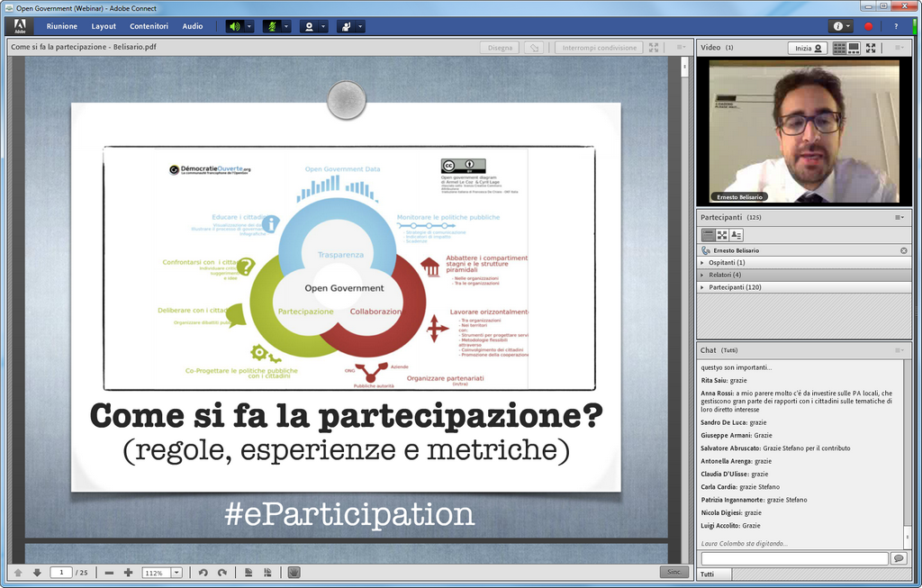Click Salvatore Abruscato's chat message

[775, 448]
